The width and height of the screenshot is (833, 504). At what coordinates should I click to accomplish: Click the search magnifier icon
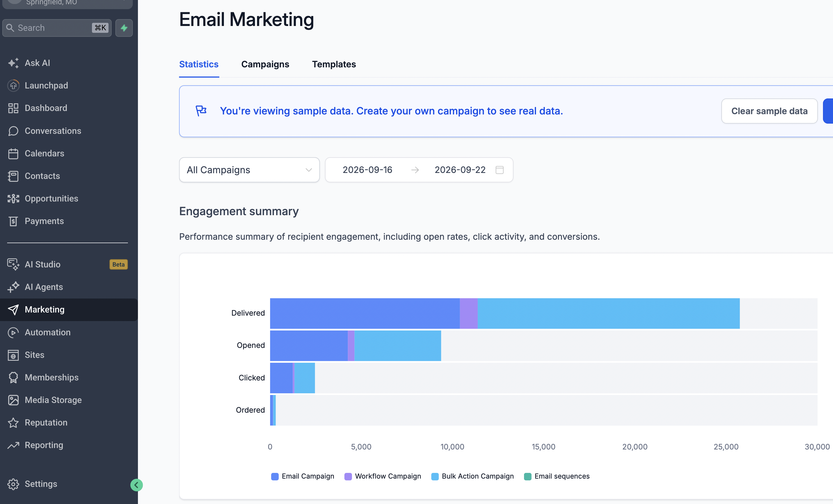coord(10,28)
